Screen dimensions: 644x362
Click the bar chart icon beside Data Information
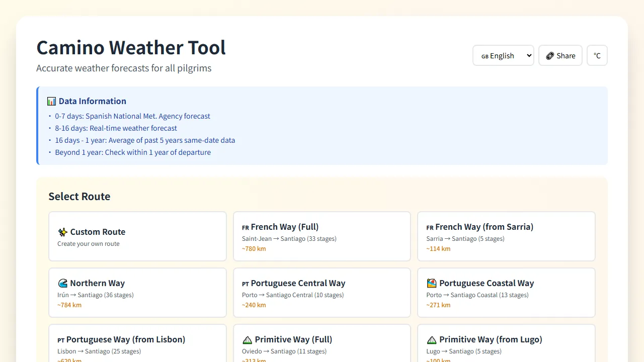(x=51, y=101)
